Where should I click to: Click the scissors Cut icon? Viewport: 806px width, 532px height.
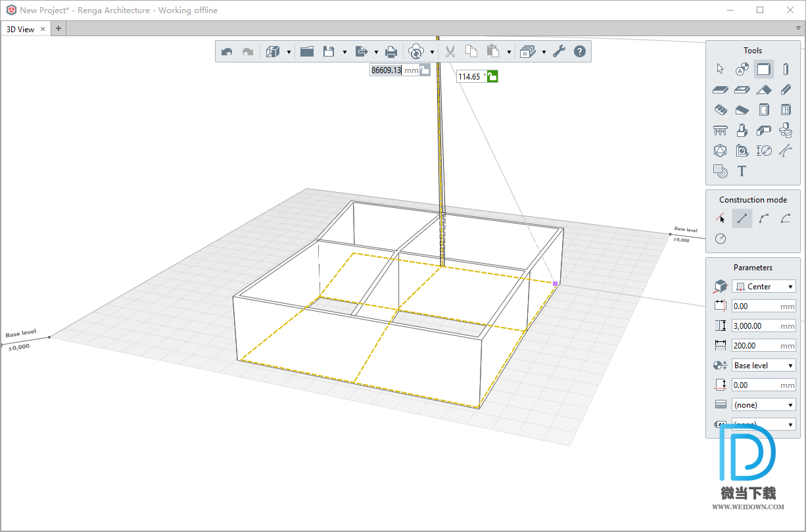coord(450,51)
